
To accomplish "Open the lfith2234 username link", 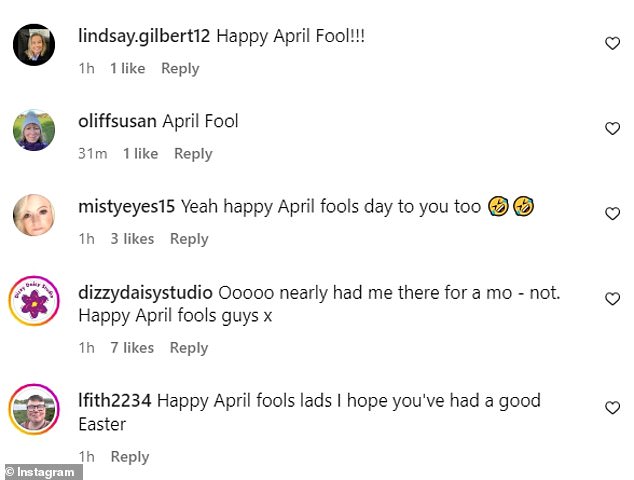I will [x=115, y=401].
